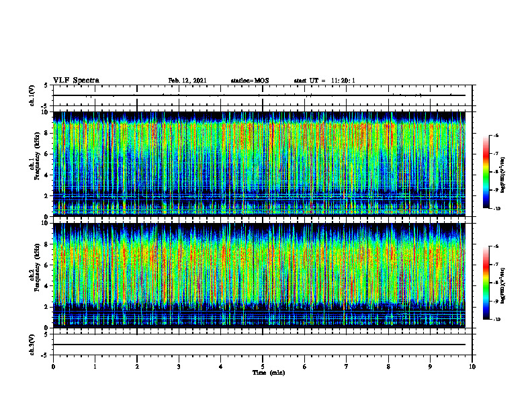Click the "8" kHz tick on ch.1 frequency axis
532x411 pixels.
47,133
